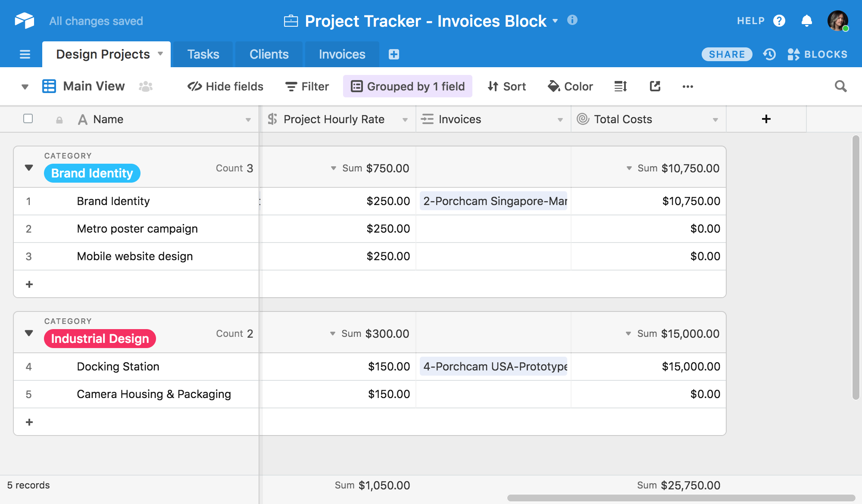Click the Color paint bucket option
The image size is (862, 504).
coord(570,87)
